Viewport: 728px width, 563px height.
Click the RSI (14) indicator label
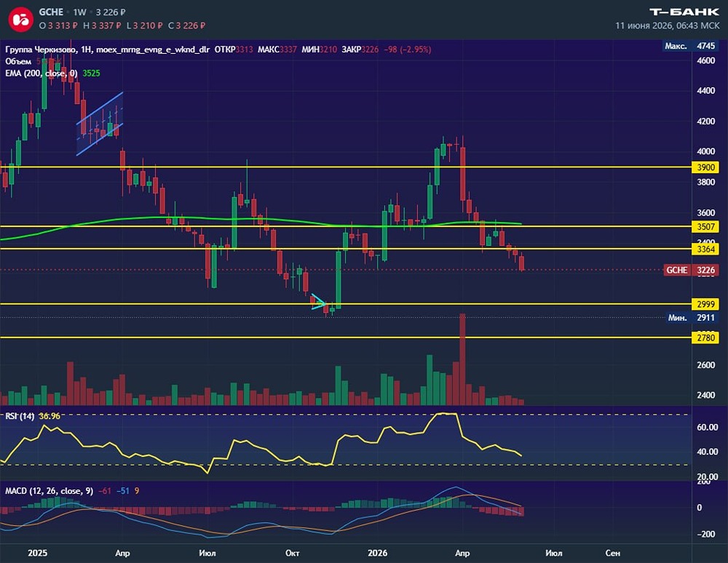pyautogui.click(x=20, y=416)
